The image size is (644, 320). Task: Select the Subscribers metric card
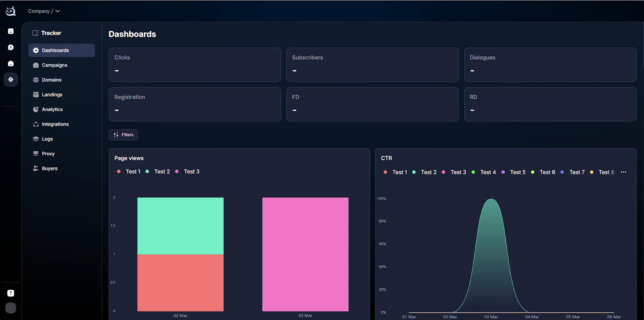pos(372,65)
